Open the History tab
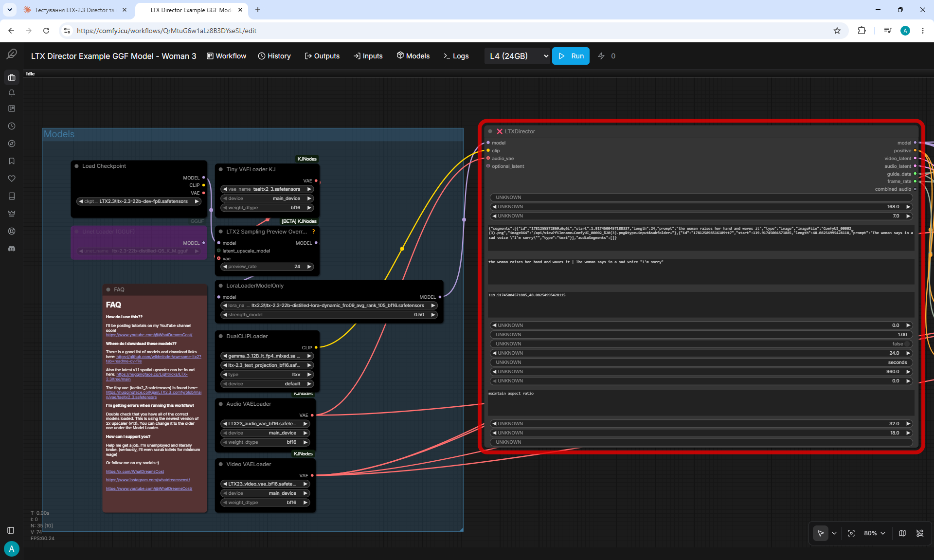Screen dimensions: 934x560 pos(274,56)
